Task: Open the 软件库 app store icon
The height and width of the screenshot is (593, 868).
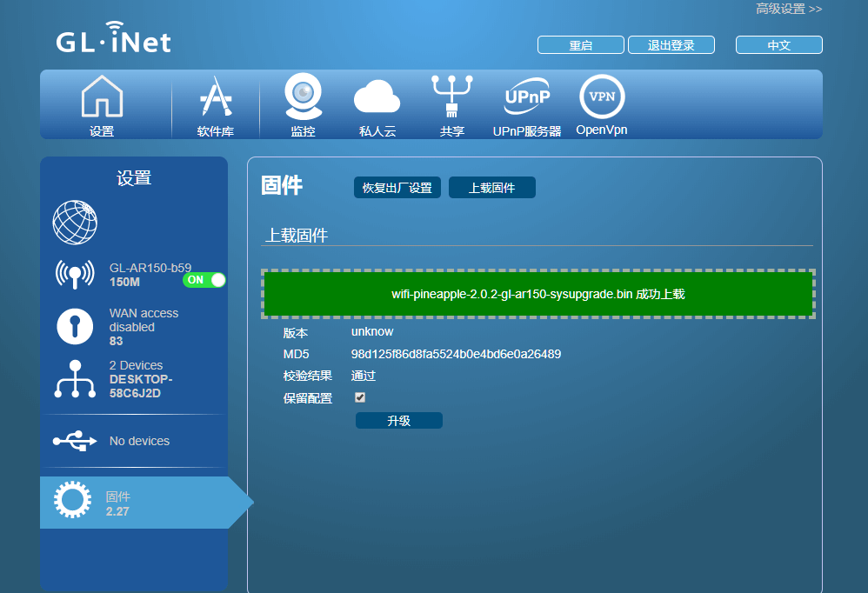Action: click(216, 97)
